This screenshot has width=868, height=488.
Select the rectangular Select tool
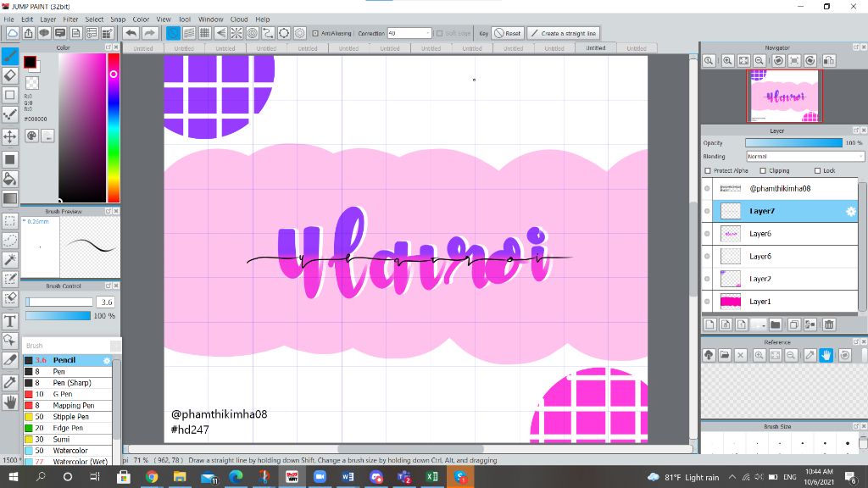click(x=10, y=221)
